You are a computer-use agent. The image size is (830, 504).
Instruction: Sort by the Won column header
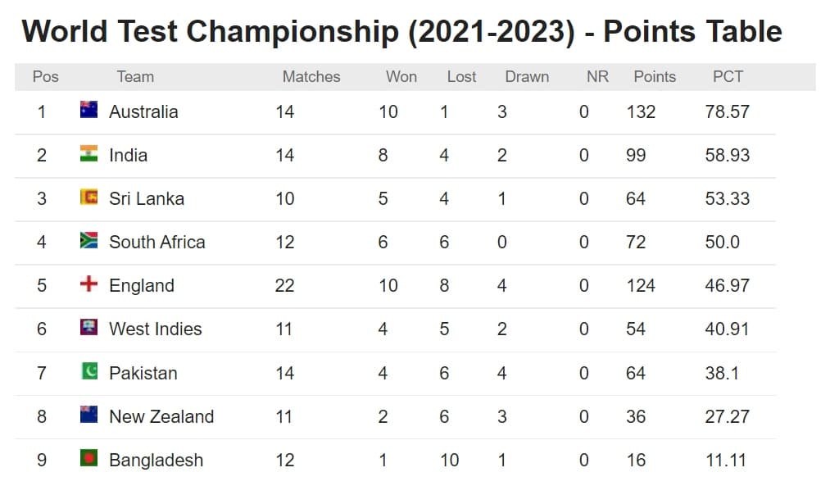tap(401, 77)
